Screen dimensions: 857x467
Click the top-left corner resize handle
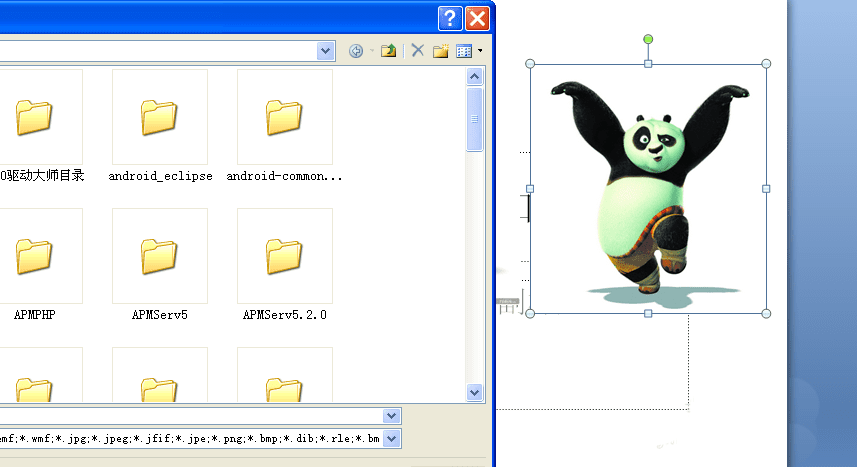(530, 64)
